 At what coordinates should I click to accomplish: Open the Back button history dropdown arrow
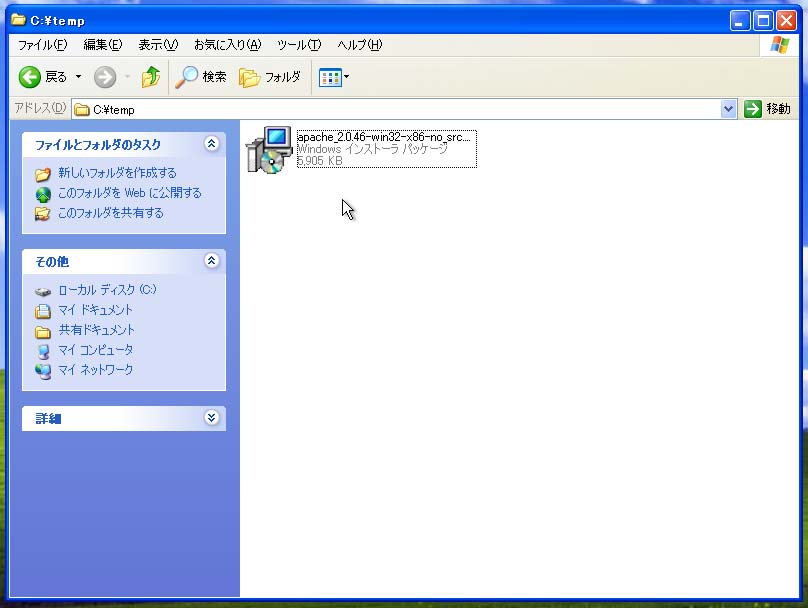(x=79, y=77)
